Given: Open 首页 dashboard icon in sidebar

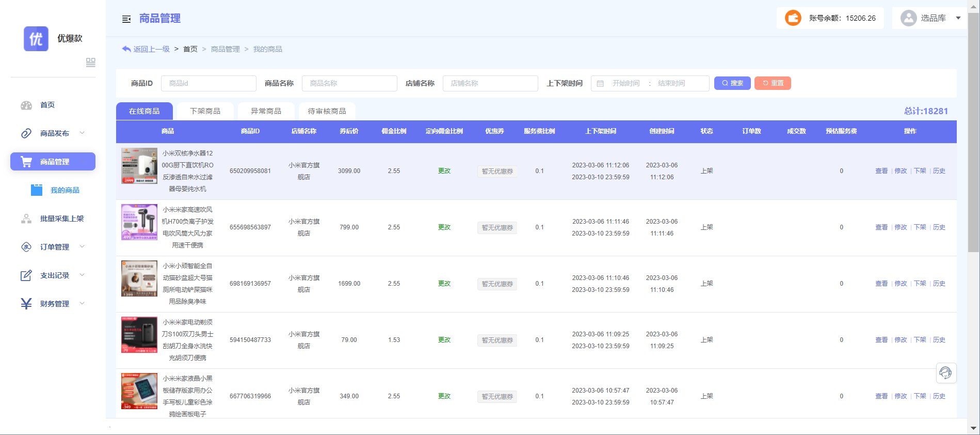Looking at the screenshot, I should [x=26, y=105].
